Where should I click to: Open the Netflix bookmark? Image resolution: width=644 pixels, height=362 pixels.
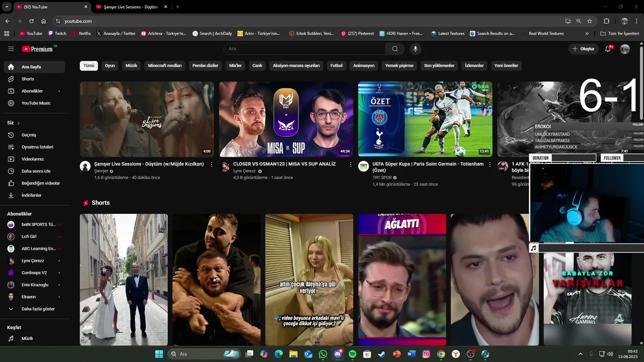tap(82, 33)
